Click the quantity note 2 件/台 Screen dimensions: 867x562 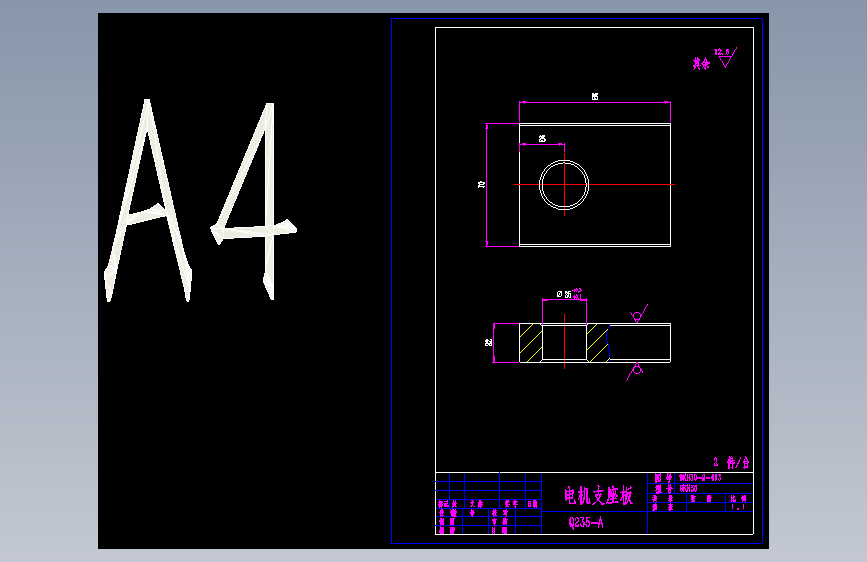(731, 462)
